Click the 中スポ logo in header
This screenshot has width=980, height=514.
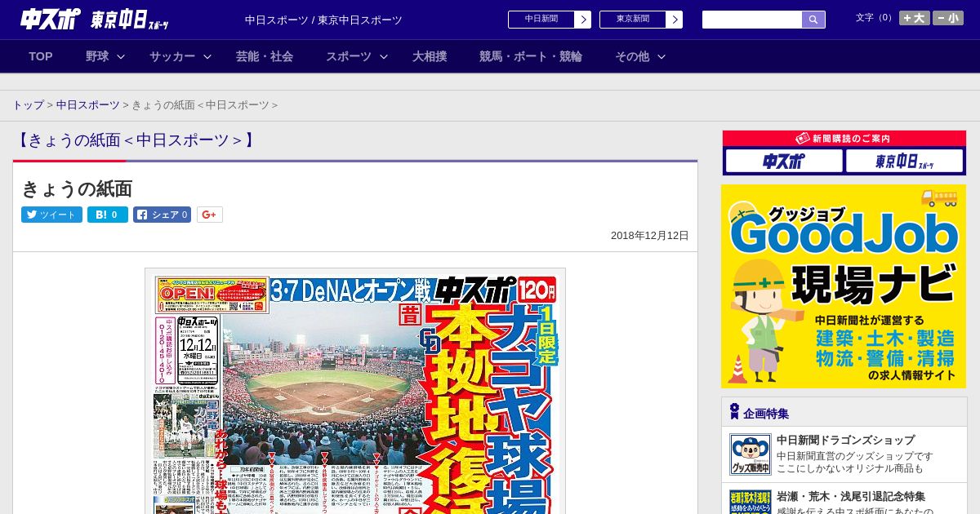(51, 20)
